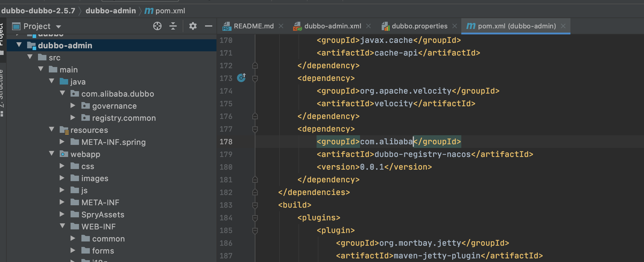Click dubbo.properties file icon

[x=385, y=26]
